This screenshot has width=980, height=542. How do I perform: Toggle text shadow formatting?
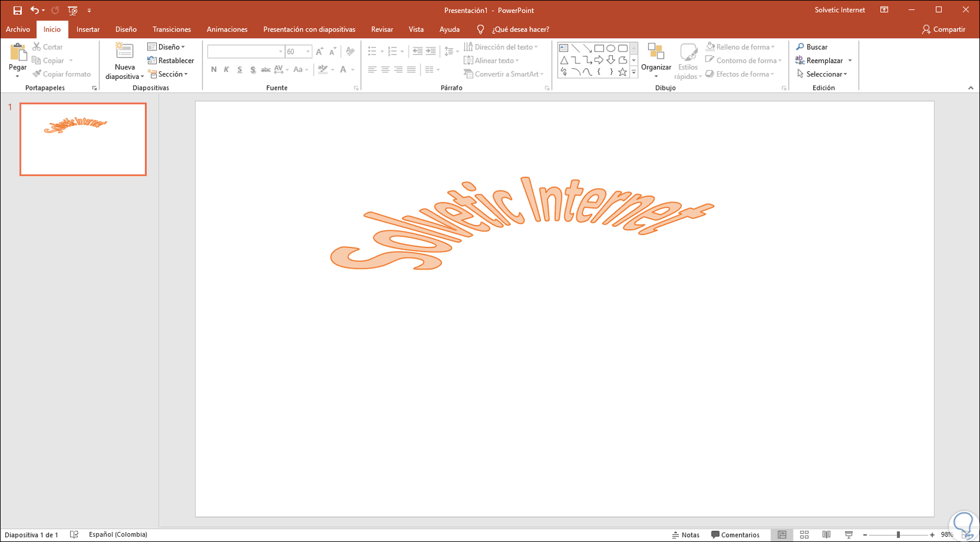(252, 69)
